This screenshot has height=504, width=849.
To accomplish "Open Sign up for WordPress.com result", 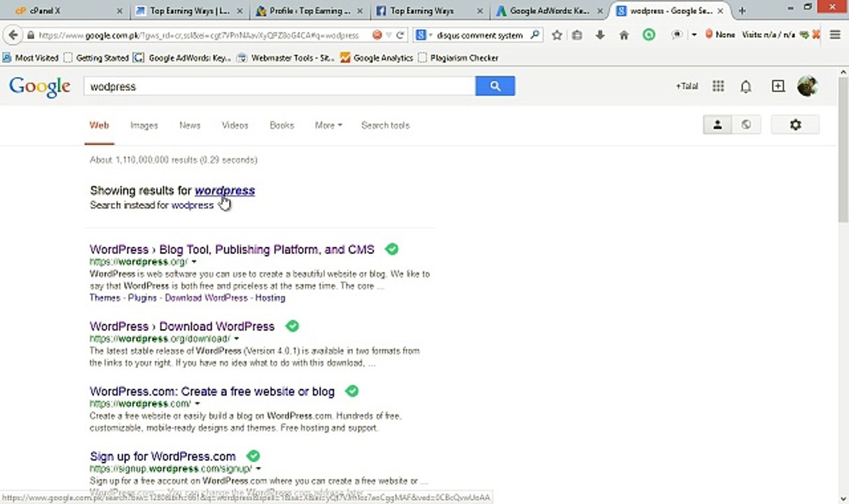I will 163,456.
